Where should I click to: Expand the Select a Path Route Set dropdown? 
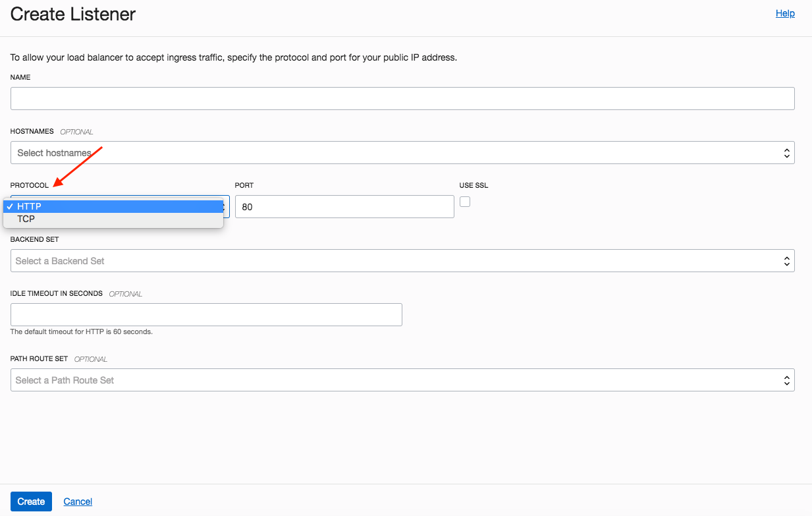[x=395, y=380]
